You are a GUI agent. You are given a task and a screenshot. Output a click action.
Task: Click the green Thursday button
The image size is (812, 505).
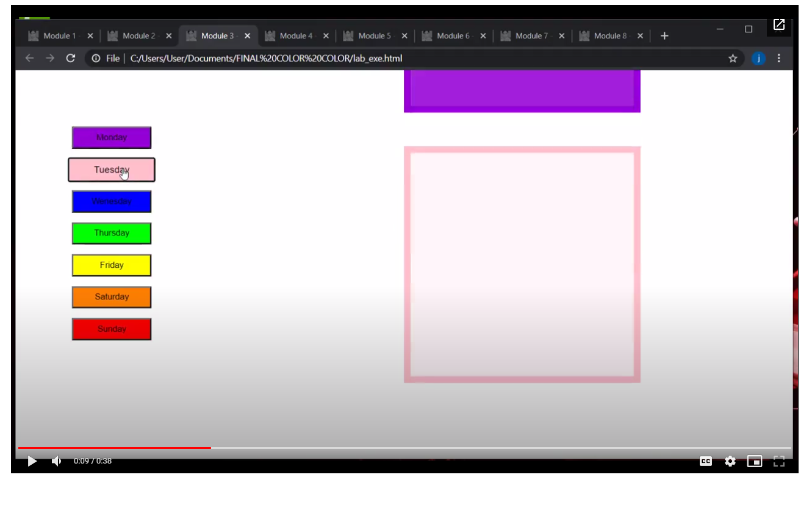click(x=112, y=233)
